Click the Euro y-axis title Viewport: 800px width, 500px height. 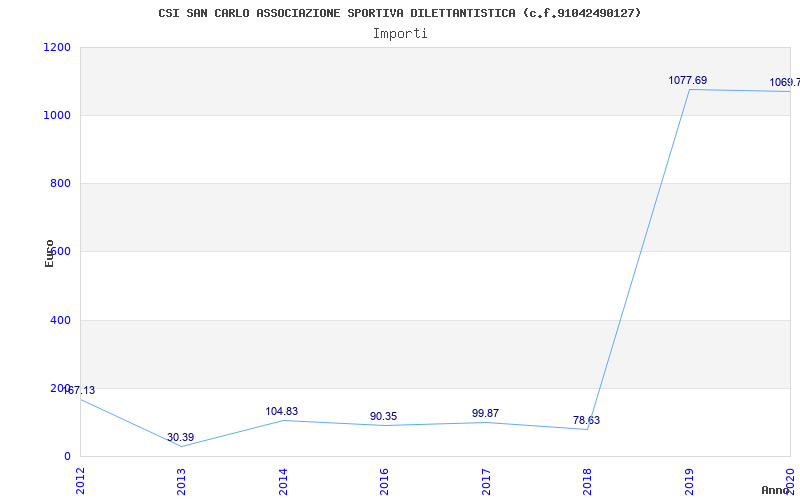[49, 253]
